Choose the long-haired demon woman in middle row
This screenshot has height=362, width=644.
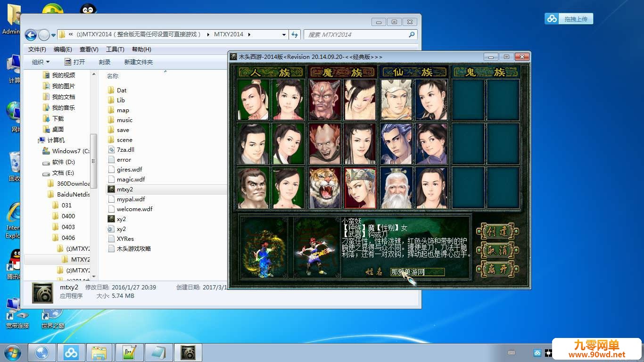pos(360,144)
